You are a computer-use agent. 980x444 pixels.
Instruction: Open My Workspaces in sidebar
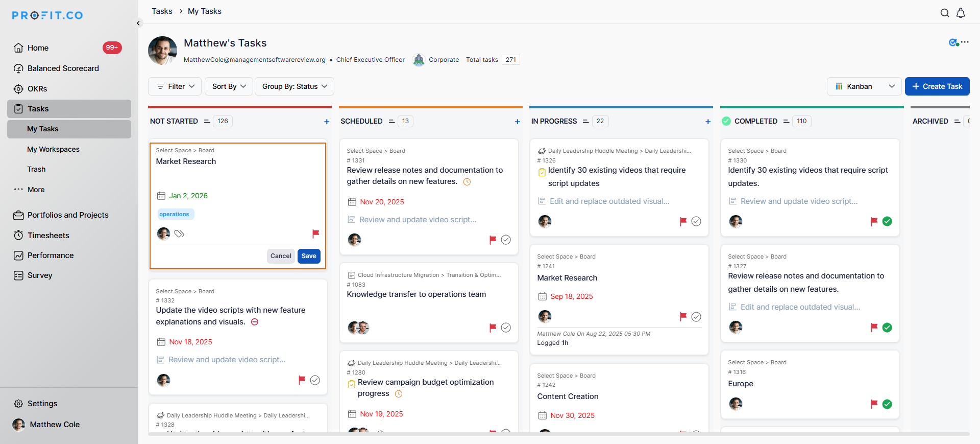[x=53, y=149]
